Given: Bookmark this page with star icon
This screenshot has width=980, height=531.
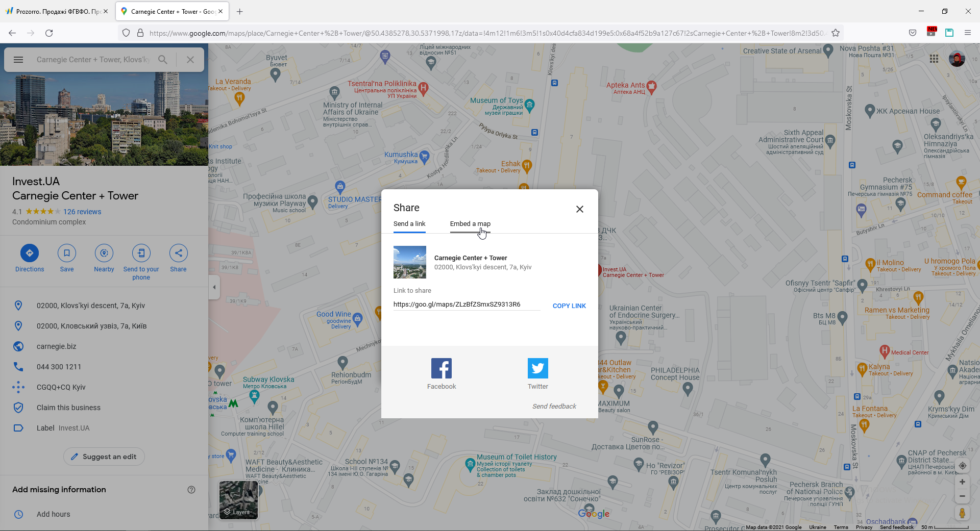Looking at the screenshot, I should [x=836, y=33].
